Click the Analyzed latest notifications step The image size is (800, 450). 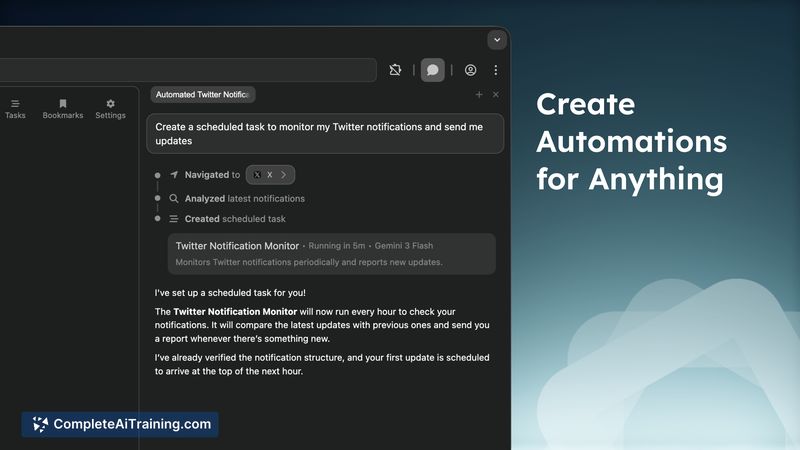[244, 198]
